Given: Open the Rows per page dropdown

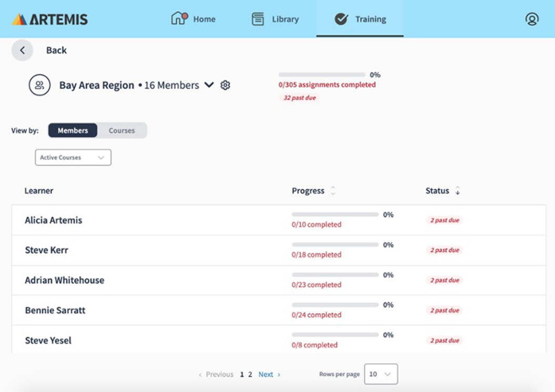Looking at the screenshot, I should coord(381,374).
